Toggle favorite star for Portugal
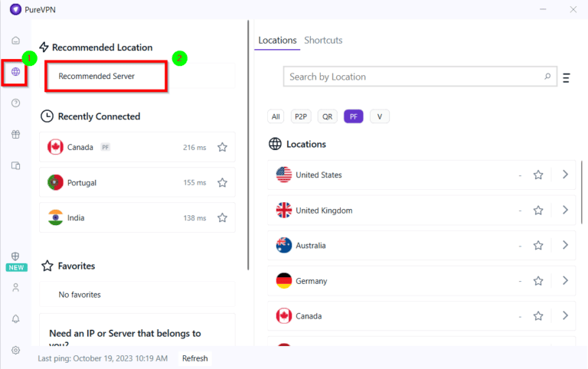 (222, 183)
